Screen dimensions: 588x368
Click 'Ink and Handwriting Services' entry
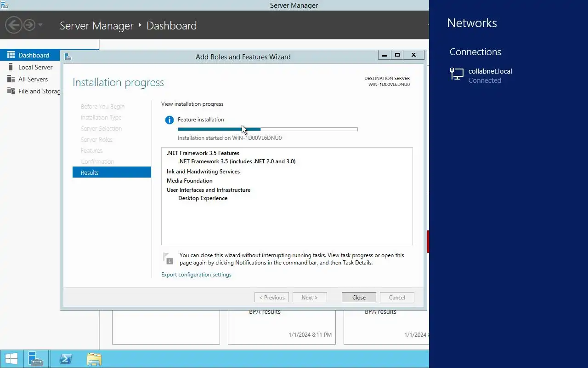pos(203,172)
